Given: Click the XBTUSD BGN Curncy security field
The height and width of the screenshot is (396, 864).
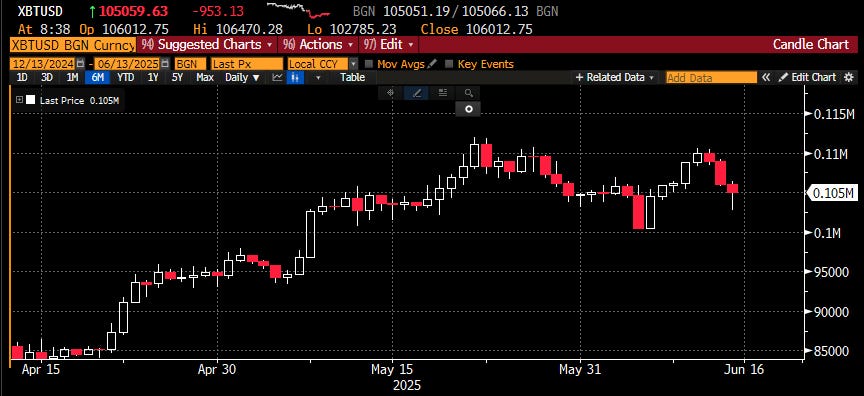Looking at the screenshot, I should 73,45.
